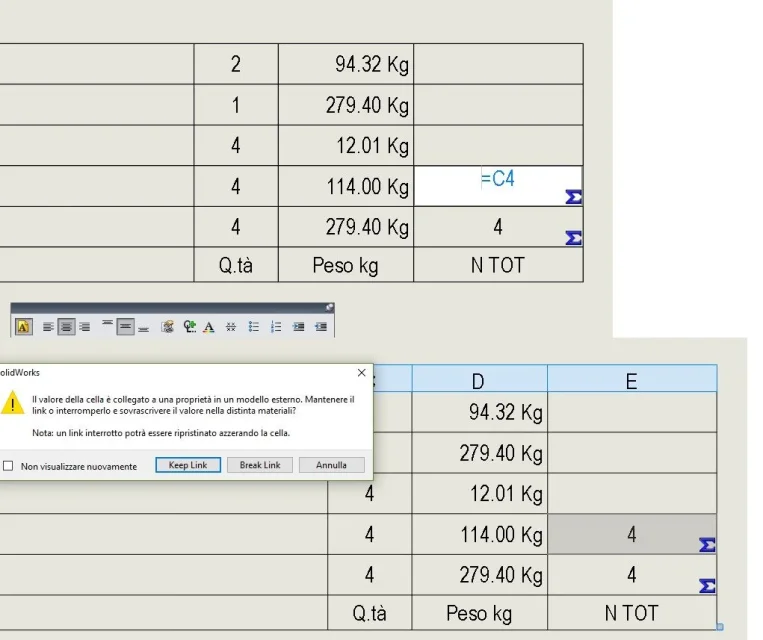Toggle the use document font button
This screenshot has width=763, height=640.
tap(24, 327)
